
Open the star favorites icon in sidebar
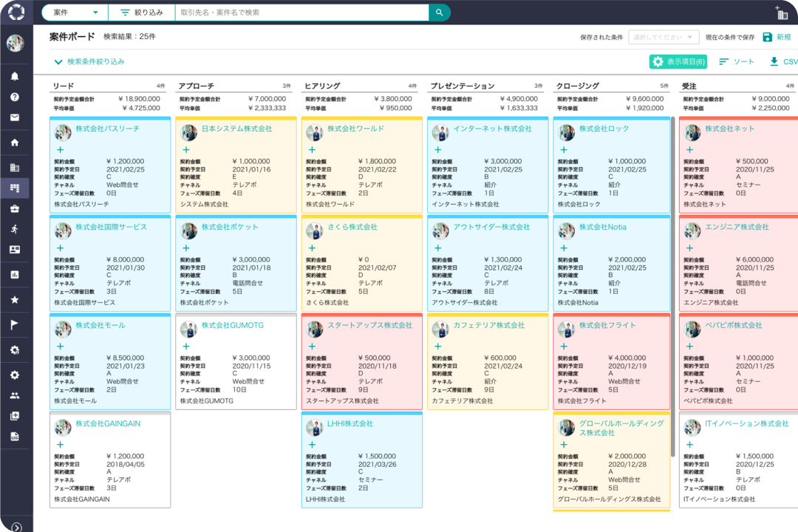(x=15, y=299)
